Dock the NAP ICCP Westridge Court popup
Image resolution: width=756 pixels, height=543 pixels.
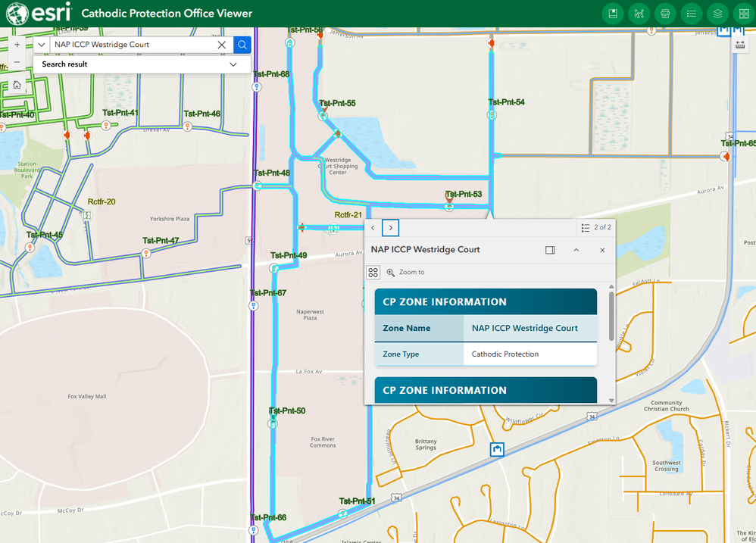pyautogui.click(x=550, y=250)
